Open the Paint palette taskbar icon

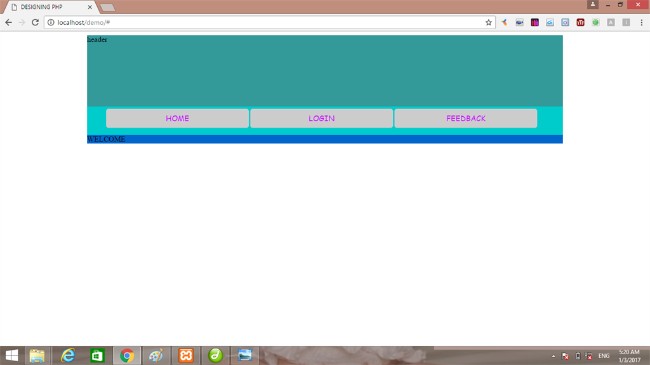[x=156, y=355]
